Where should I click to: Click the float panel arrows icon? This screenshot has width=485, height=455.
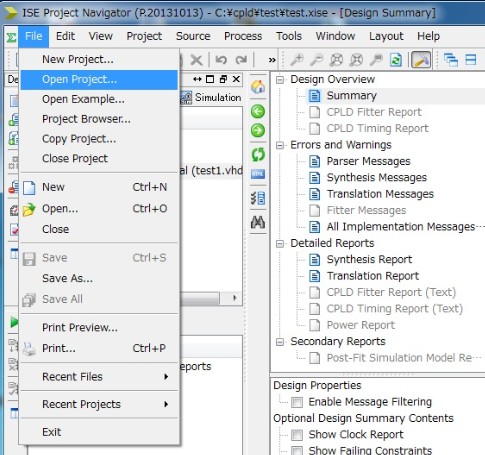click(197, 79)
